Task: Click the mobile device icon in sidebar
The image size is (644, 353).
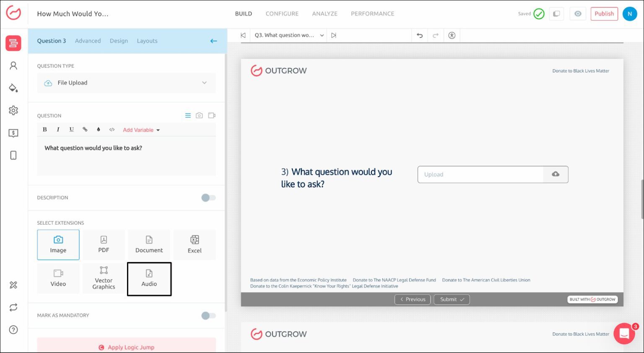Action: [13, 155]
